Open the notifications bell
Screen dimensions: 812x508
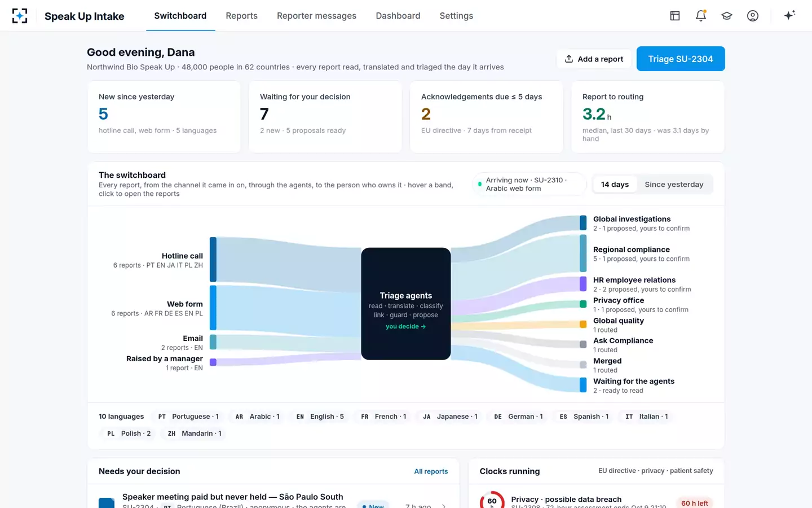[x=701, y=16]
